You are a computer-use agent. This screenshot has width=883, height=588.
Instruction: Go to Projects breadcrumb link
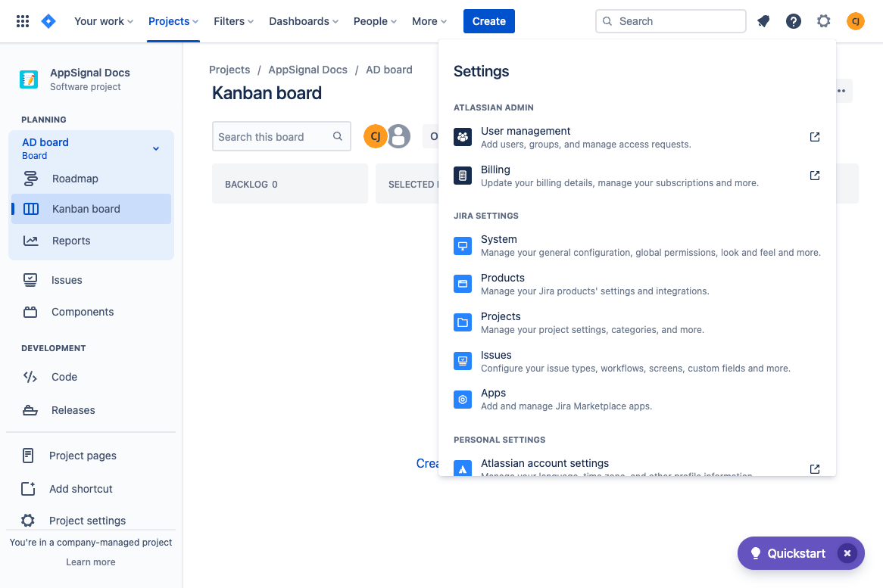coord(229,70)
